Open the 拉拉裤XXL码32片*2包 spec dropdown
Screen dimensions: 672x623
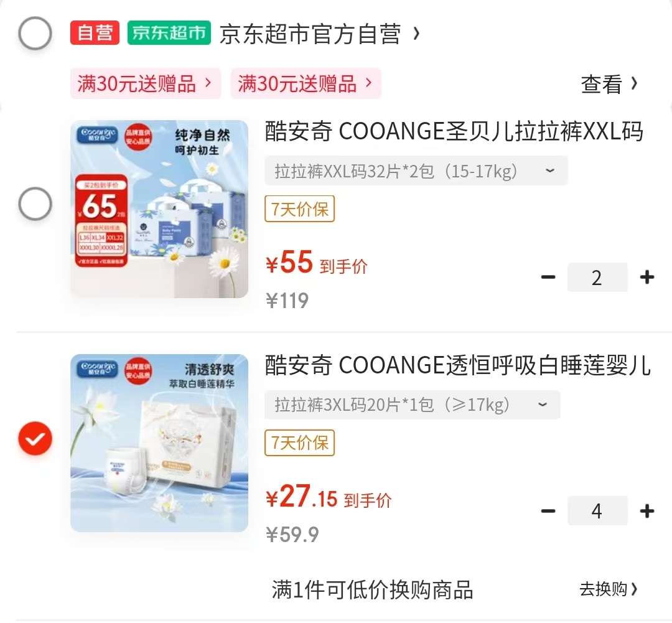point(416,170)
